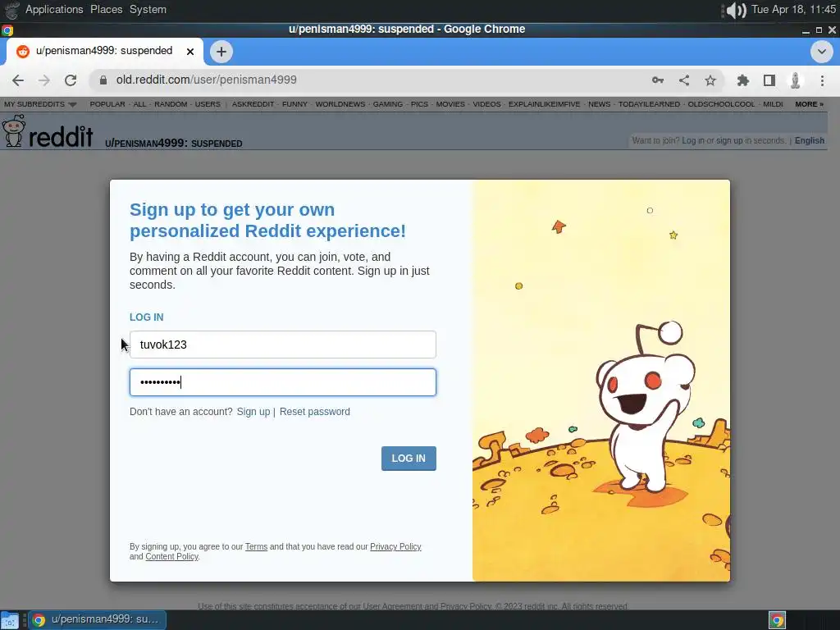The image size is (840, 630).
Task: Click the Chrome icon in bottom-right tray
Action: (x=778, y=620)
